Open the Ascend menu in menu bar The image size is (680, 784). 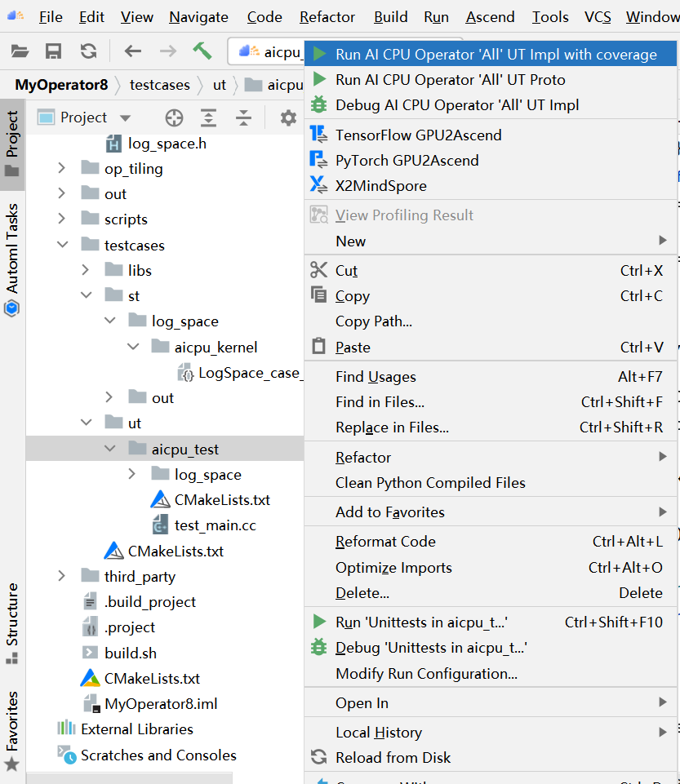coord(490,17)
